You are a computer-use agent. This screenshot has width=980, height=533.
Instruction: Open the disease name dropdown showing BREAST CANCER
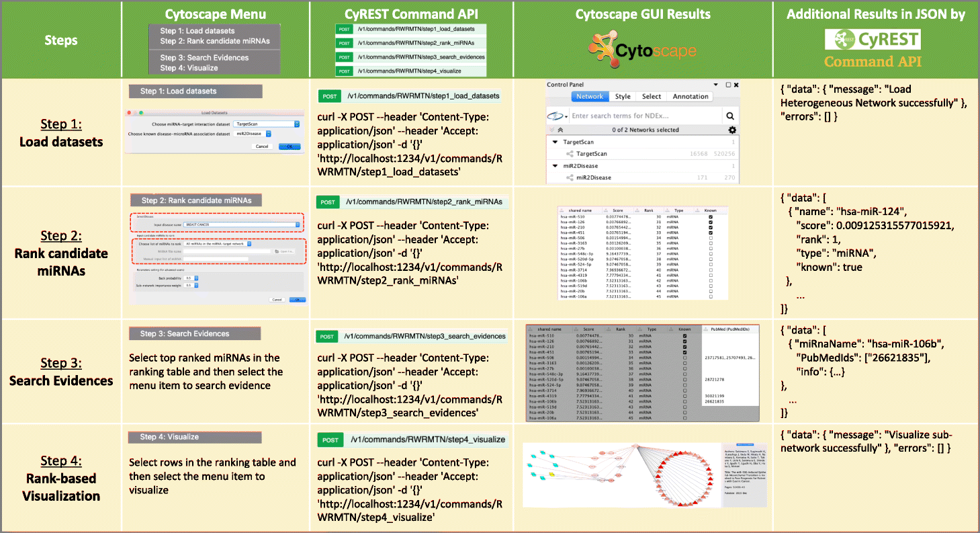pos(242,224)
